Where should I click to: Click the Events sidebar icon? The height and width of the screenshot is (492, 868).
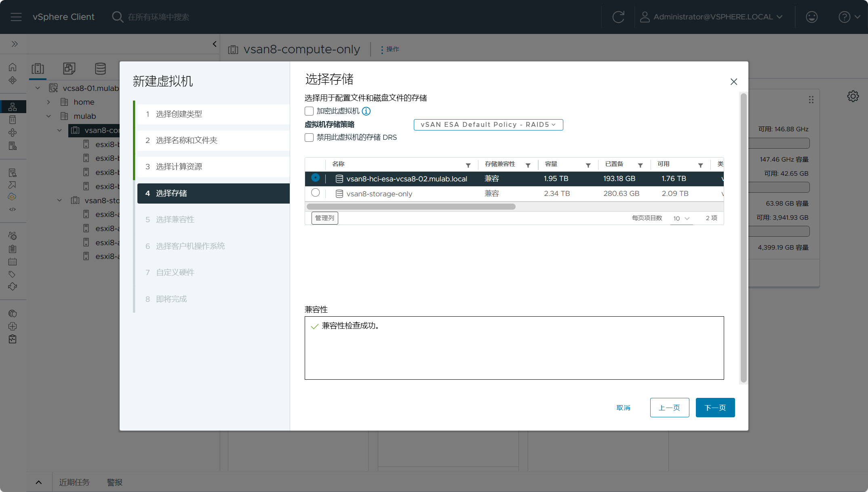(13, 261)
